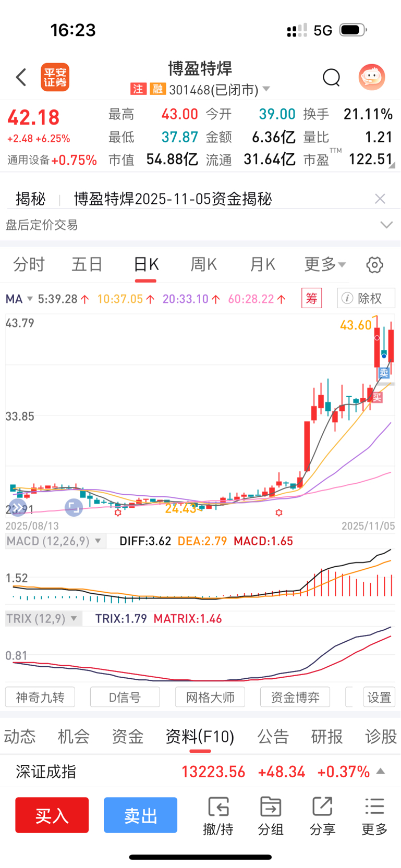Image resolution: width=401 pixels, height=868 pixels.
Task: Switch to 月K chart tab
Action: coord(262,264)
